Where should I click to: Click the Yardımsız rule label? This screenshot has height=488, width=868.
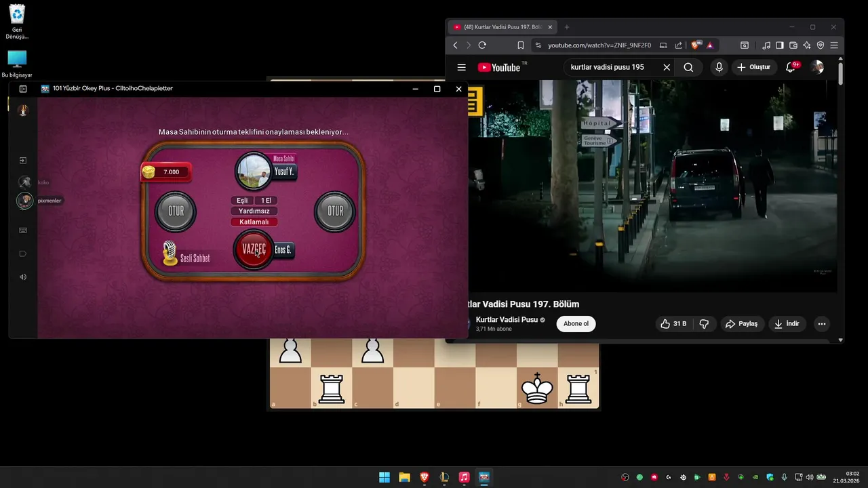pos(254,211)
